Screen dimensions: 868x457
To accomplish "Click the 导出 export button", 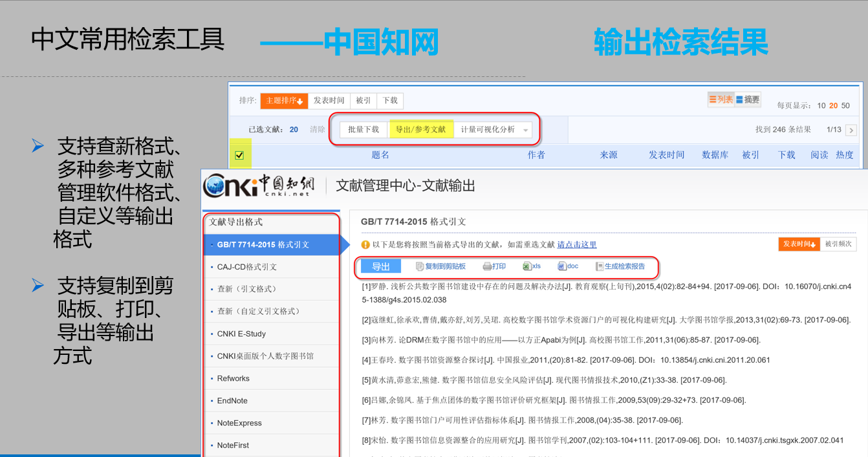I will click(380, 266).
